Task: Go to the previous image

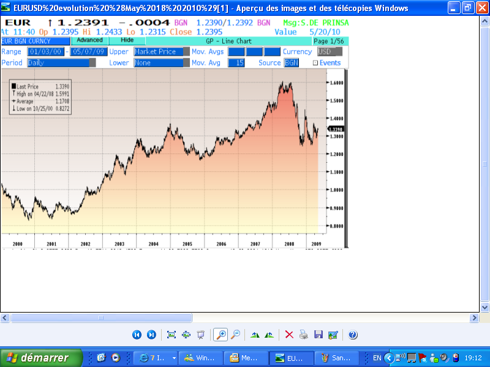Action: 137,334
